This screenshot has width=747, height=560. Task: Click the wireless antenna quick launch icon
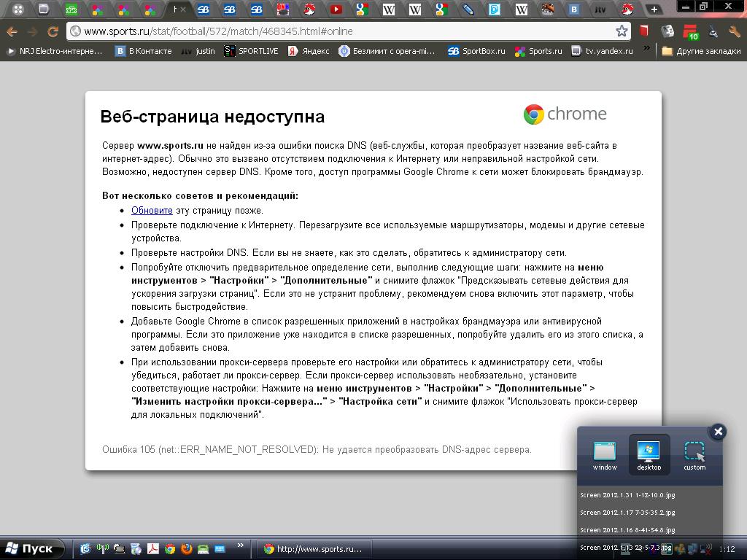(102, 549)
